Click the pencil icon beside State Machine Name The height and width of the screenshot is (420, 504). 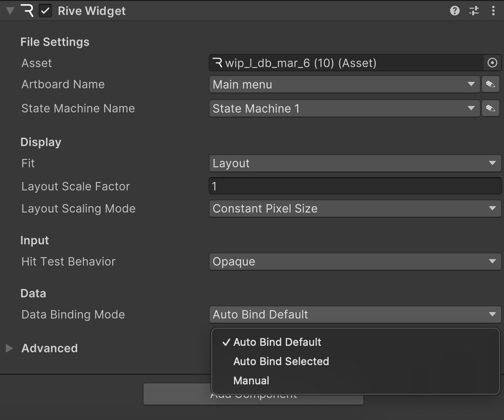coord(490,108)
